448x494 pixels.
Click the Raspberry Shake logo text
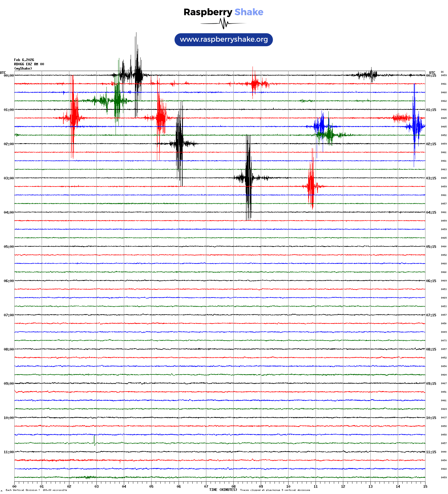(x=223, y=12)
